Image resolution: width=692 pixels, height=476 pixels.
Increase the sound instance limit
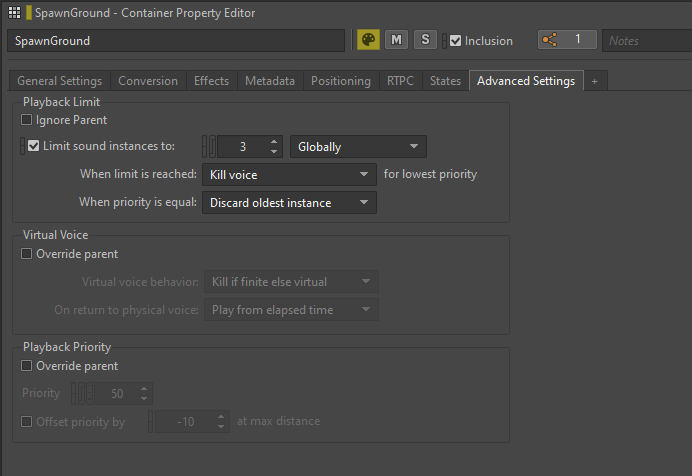point(274,142)
